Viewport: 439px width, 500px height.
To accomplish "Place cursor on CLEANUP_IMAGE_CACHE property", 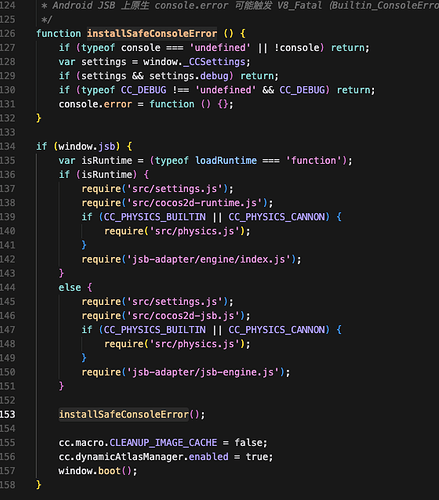I will 163,443.
